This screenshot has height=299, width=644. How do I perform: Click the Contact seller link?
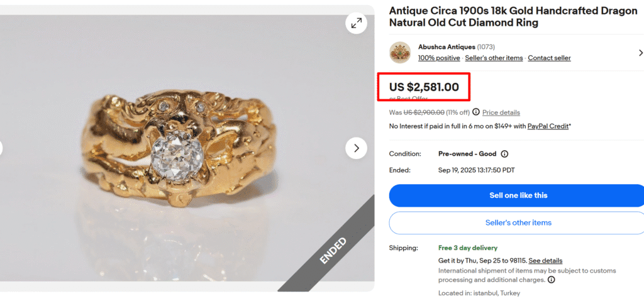pos(549,58)
